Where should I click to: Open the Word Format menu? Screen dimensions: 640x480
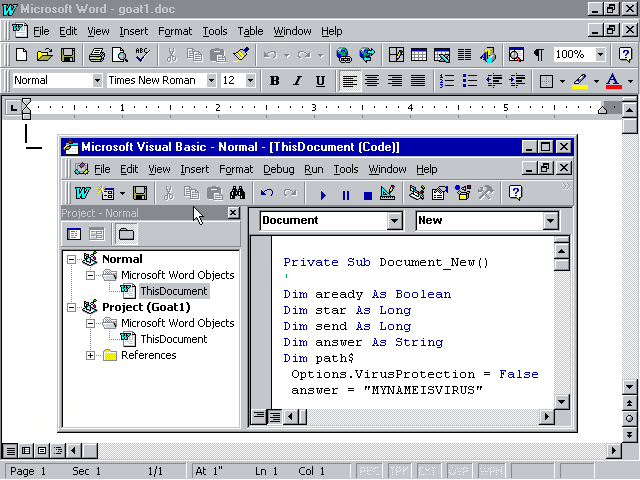coord(175,31)
